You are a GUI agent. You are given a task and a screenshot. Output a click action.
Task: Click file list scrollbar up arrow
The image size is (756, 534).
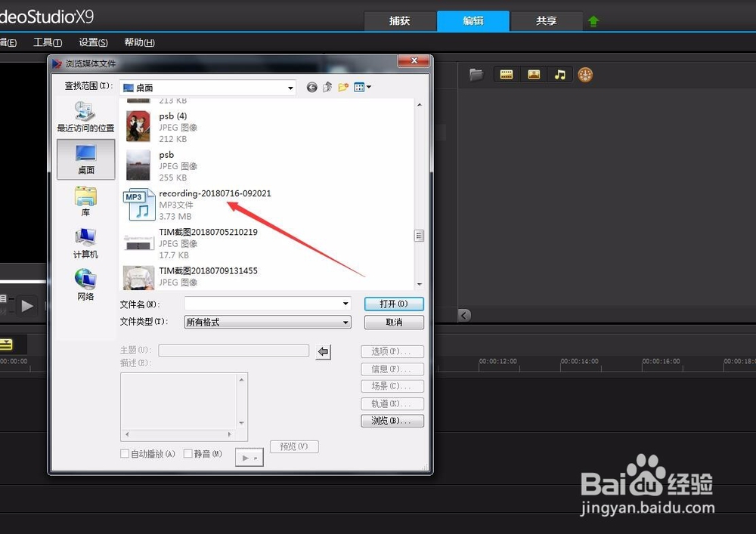tap(419, 104)
